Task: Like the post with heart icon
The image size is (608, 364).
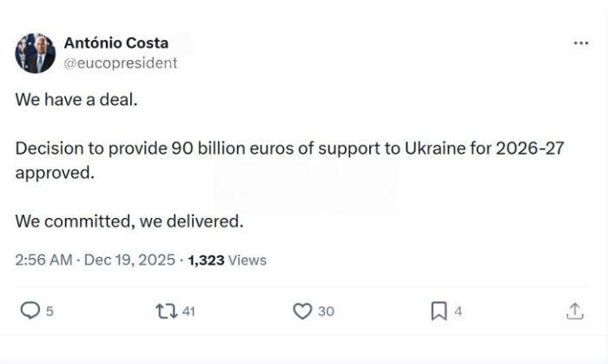Action: 302,311
